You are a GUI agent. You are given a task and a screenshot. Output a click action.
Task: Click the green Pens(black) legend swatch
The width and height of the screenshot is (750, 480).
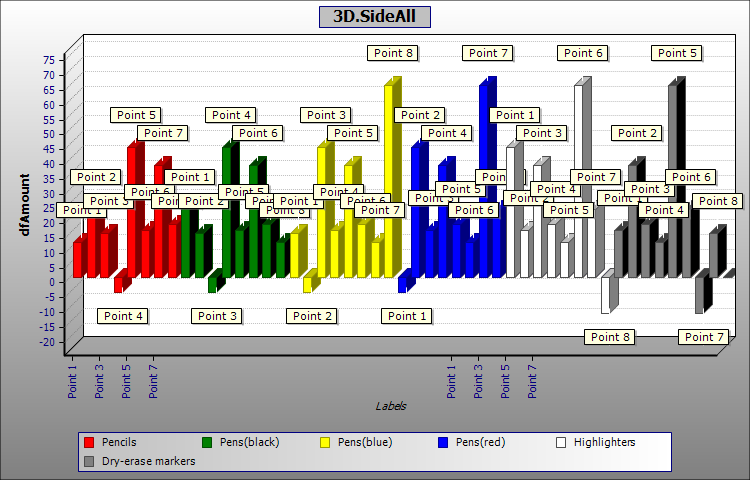pyautogui.click(x=207, y=442)
